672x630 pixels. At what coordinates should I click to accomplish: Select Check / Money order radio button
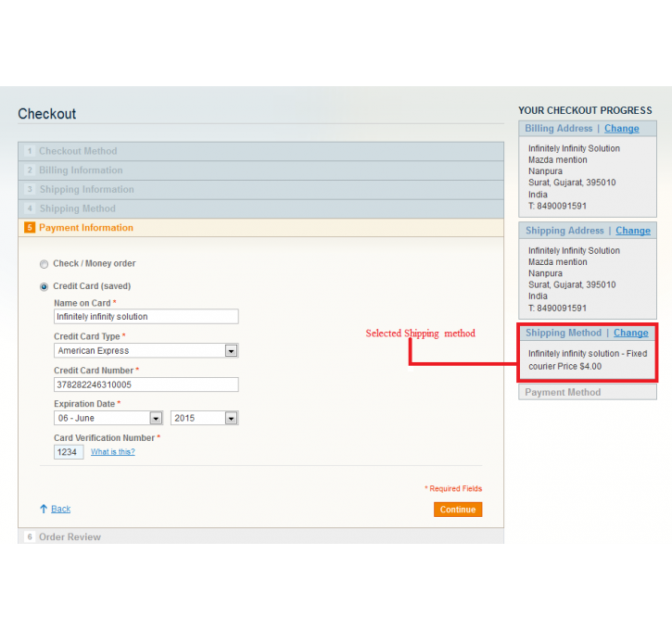44,264
